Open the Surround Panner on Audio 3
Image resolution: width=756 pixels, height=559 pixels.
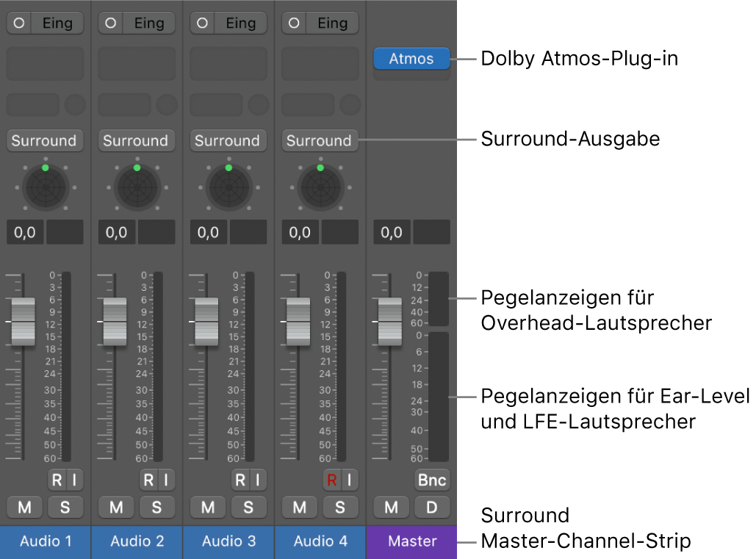tap(228, 187)
